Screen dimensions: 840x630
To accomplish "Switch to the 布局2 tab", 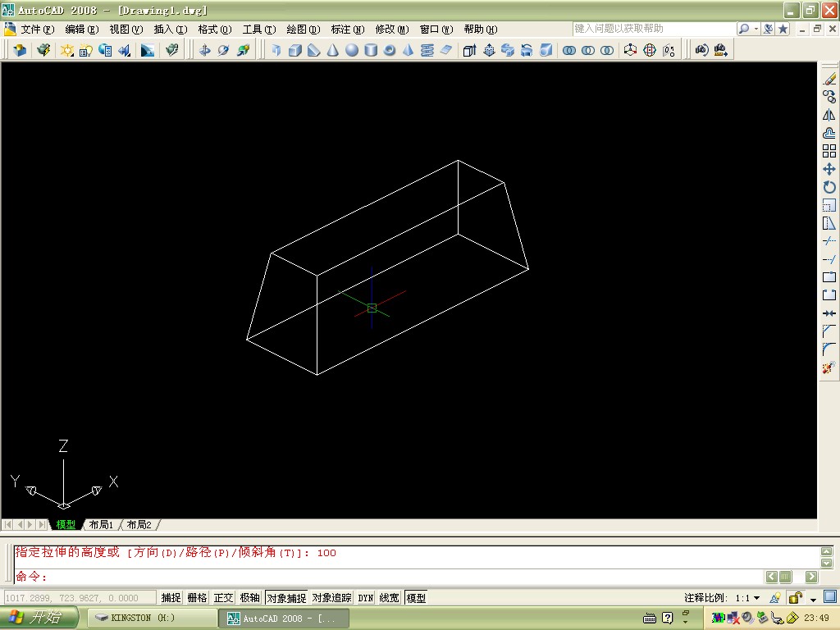I will coord(139,525).
